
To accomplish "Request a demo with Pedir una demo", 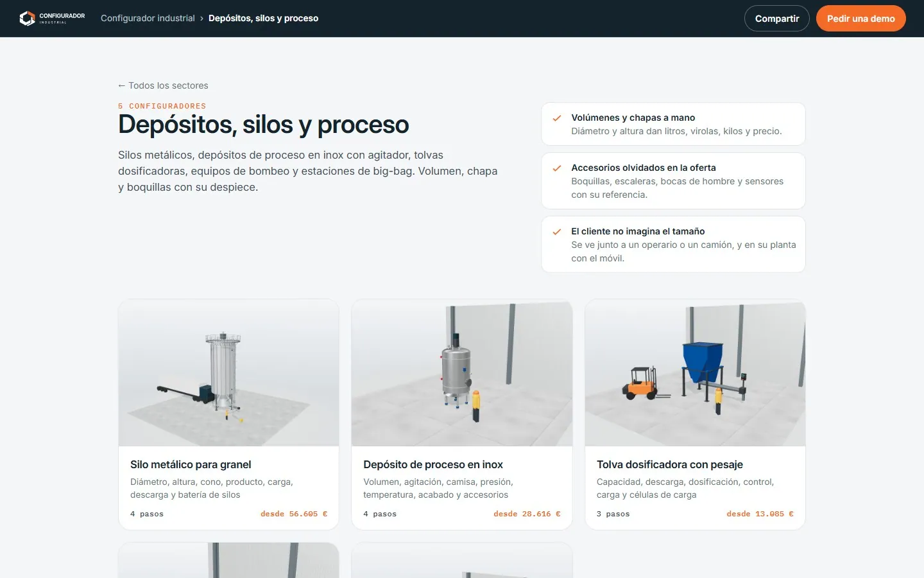I will pos(860,19).
